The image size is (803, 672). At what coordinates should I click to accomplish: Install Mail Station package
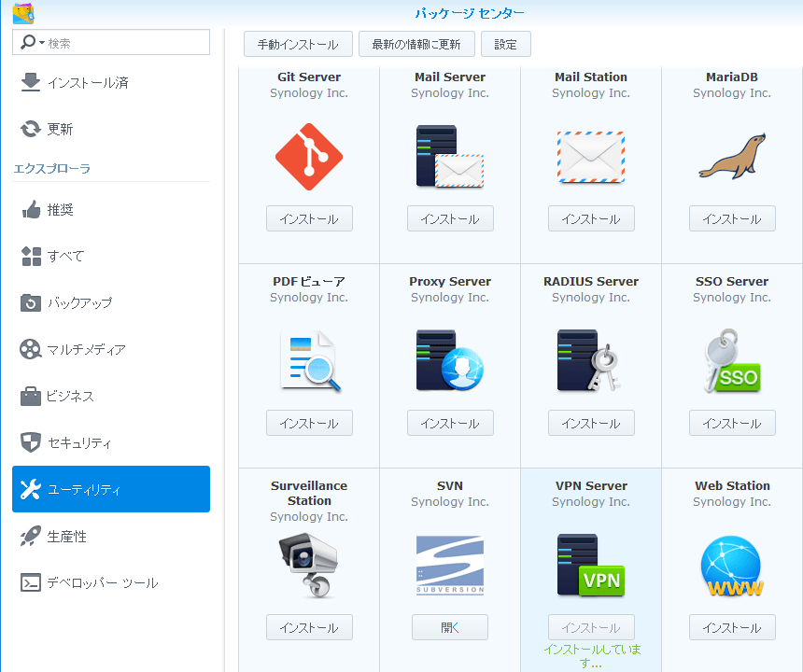[x=591, y=218]
